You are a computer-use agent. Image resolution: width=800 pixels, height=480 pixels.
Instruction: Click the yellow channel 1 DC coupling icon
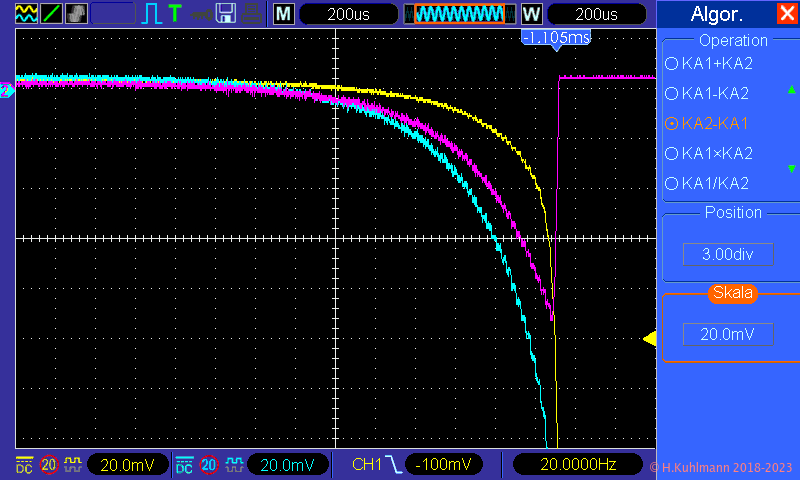(x=24, y=465)
